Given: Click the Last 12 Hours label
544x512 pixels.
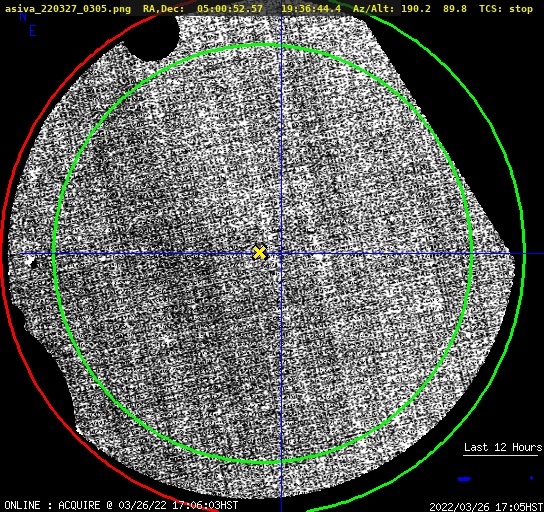Looking at the screenshot, I should [503, 447].
